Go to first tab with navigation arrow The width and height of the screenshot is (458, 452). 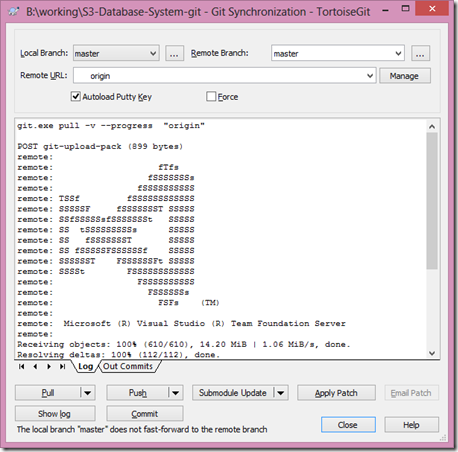22,367
